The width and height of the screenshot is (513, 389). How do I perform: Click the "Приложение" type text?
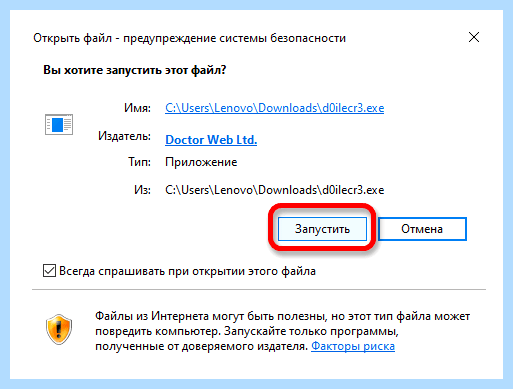(201, 162)
